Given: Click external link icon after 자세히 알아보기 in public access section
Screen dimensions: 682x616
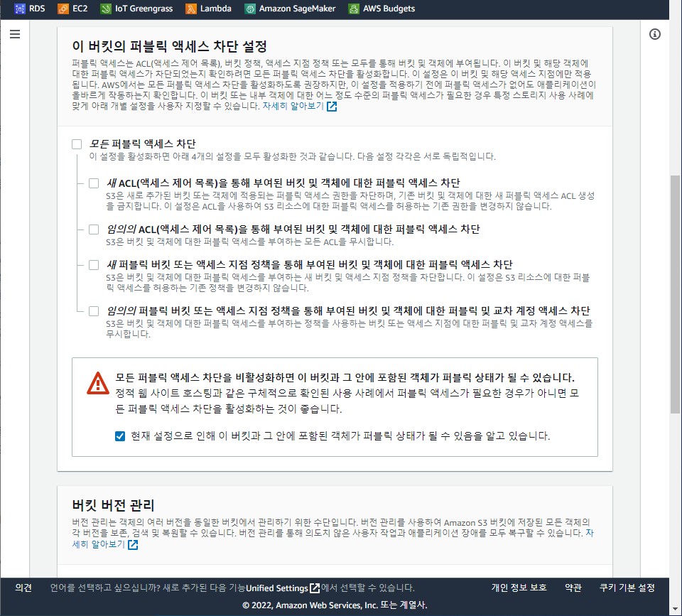Looking at the screenshot, I should 332,106.
